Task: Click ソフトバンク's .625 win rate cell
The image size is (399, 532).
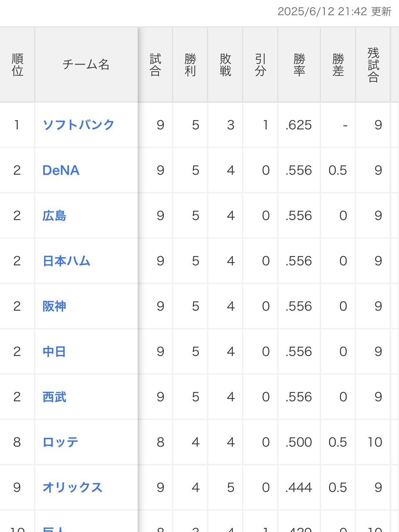Action: click(299, 125)
